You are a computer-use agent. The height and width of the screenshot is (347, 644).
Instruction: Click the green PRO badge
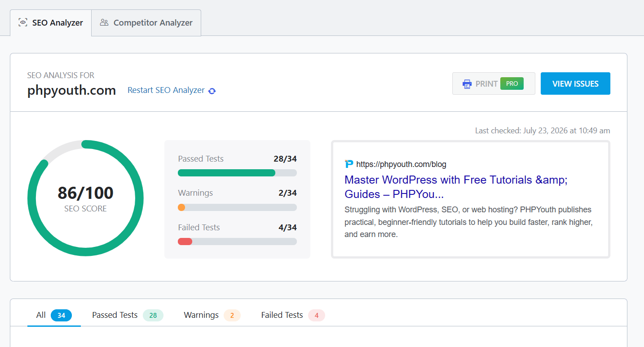(x=512, y=83)
